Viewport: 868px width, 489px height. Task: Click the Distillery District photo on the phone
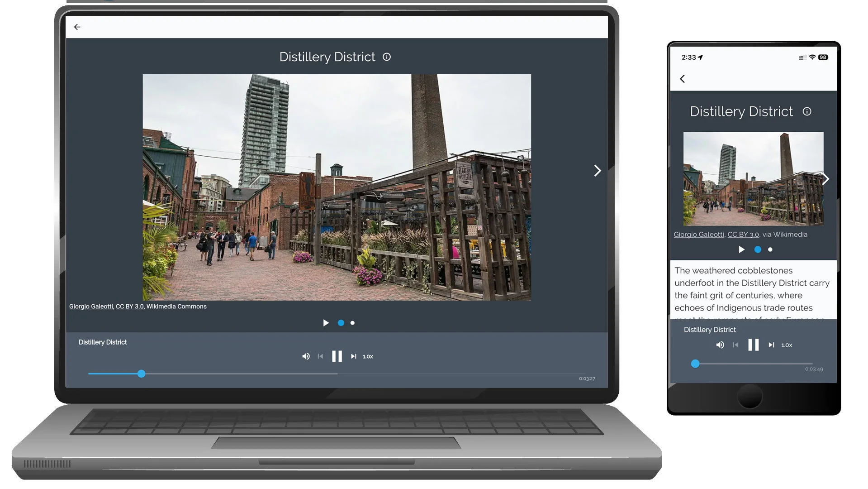[x=753, y=179]
